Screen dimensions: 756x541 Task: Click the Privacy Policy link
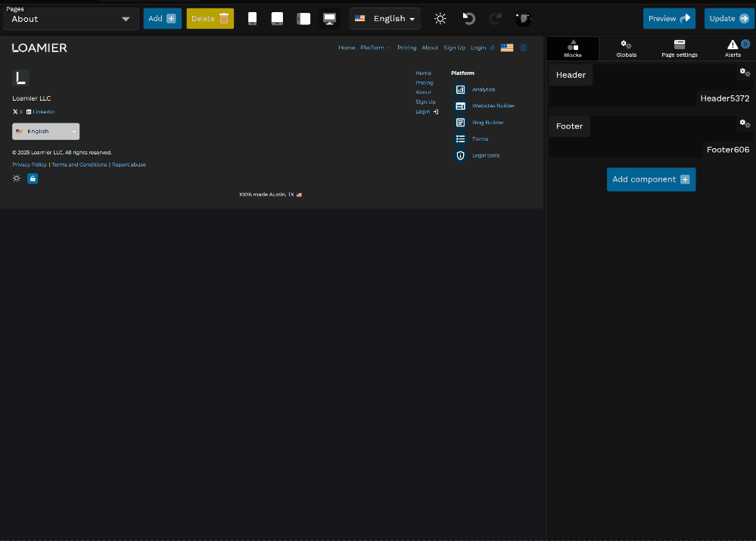(x=30, y=164)
